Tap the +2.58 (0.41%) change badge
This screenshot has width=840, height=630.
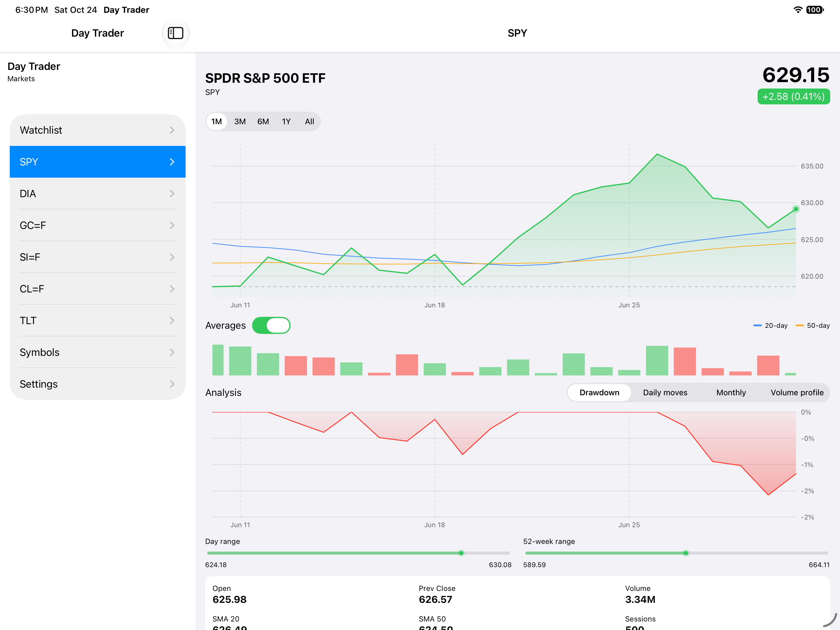pyautogui.click(x=793, y=96)
